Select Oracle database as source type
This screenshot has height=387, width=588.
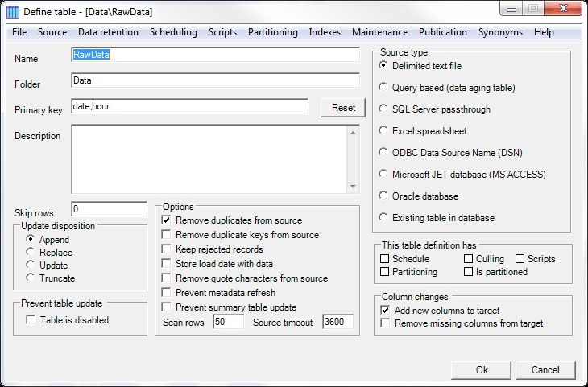pos(383,196)
